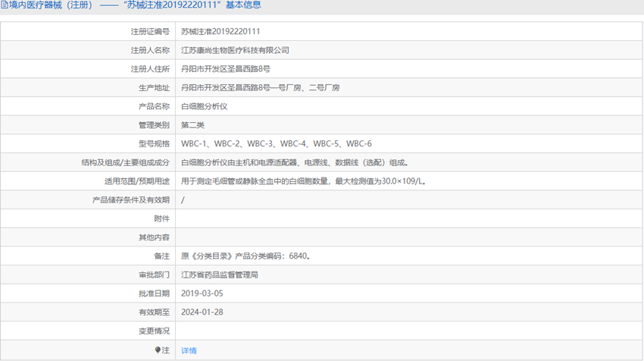
Task: Select model spec text WBC-1、WBC-2…WBC-6
Action: (277, 144)
